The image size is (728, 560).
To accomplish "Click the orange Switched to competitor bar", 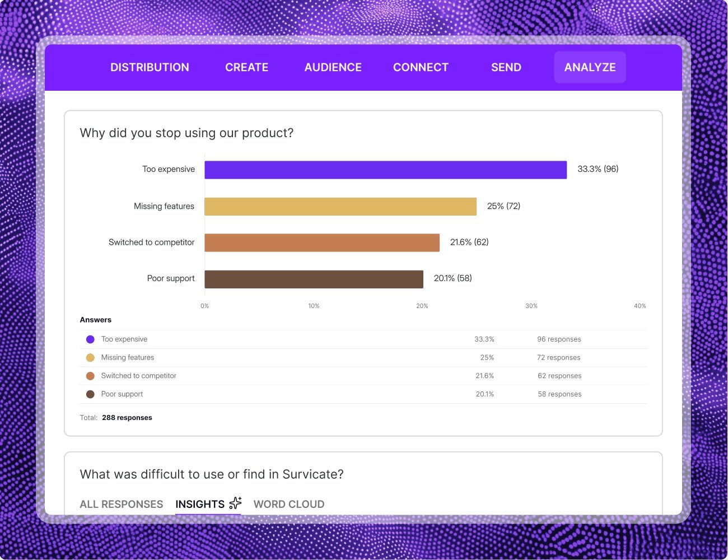I will tap(322, 242).
